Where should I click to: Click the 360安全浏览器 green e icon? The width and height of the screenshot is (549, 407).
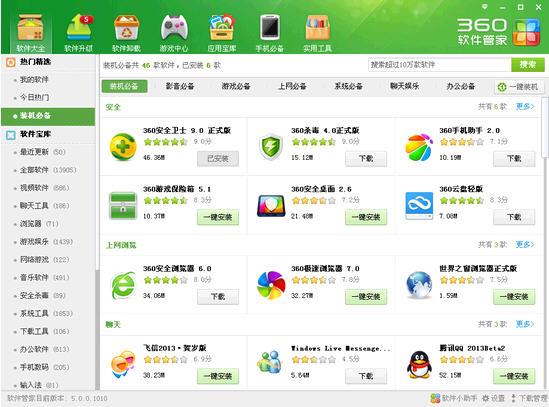[123, 285]
